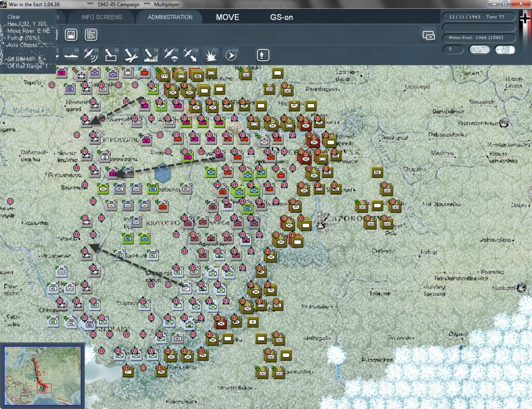532x409 pixels.
Task: Click the red viewport box on the minimap
Action: pyautogui.click(x=44, y=388)
